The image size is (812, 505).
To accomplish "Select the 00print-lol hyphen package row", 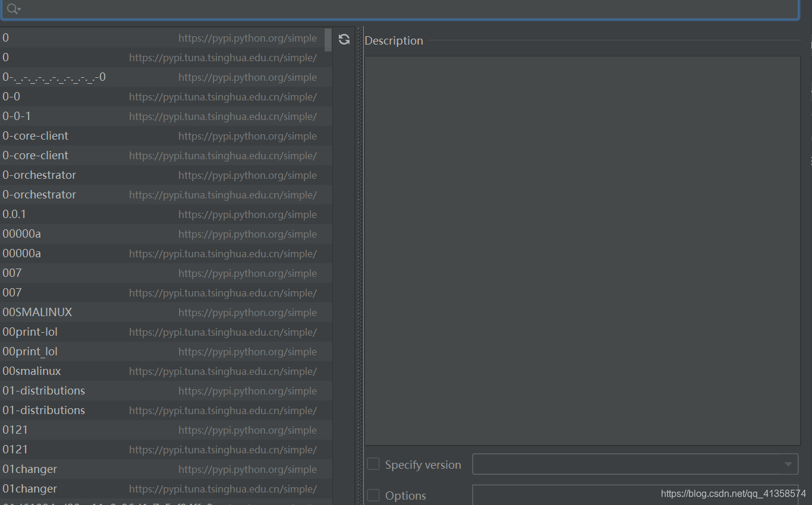I will [166, 332].
